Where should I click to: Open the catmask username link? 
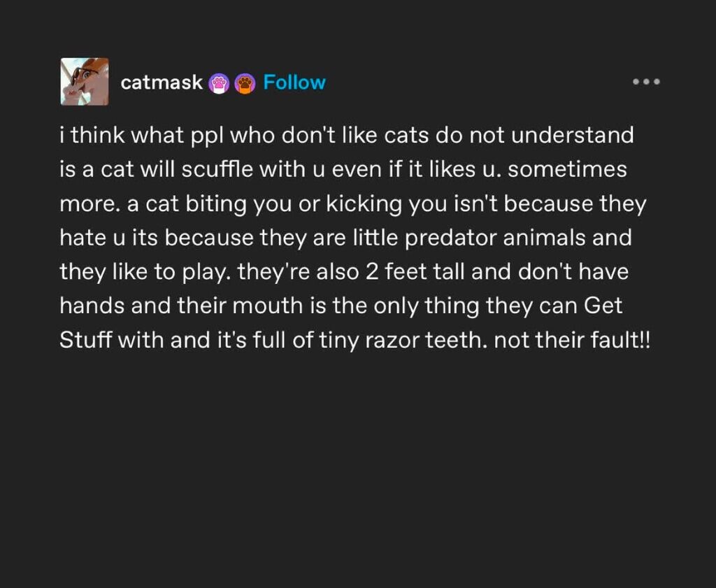pyautogui.click(x=162, y=83)
